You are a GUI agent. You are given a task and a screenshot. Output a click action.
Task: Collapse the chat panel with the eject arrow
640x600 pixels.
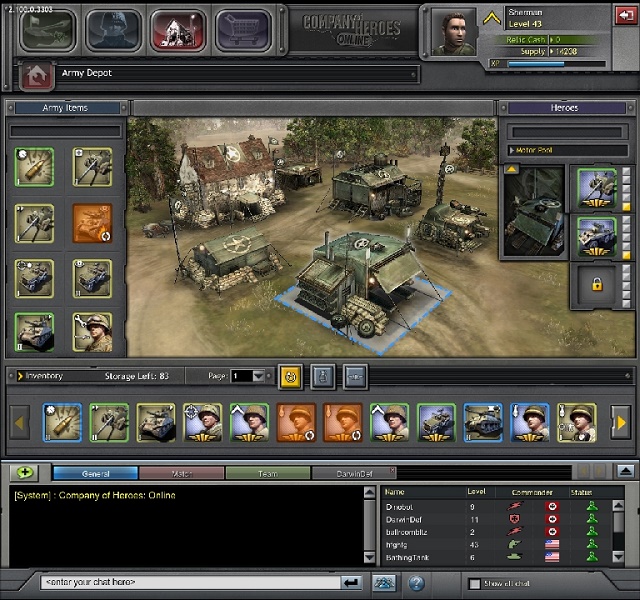(626, 472)
